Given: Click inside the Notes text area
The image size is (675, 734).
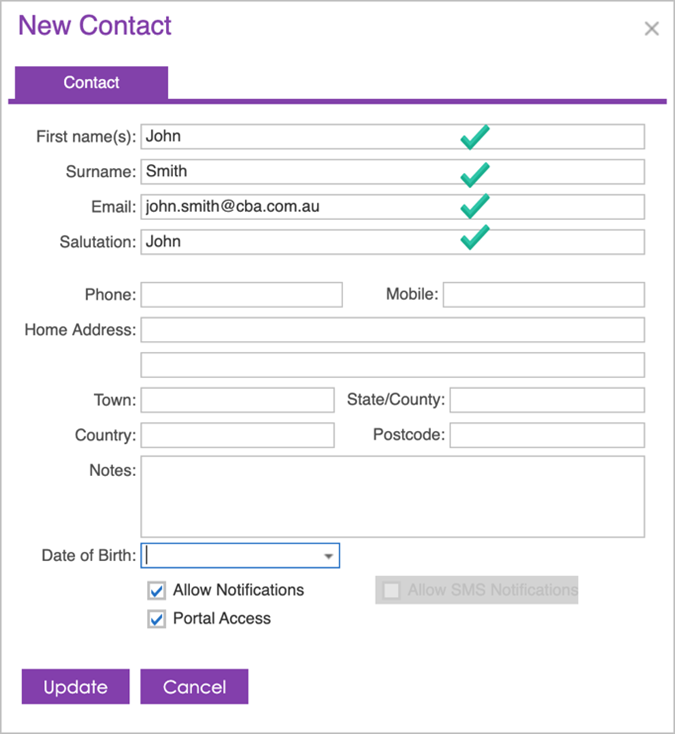Looking at the screenshot, I should pyautogui.click(x=392, y=497).
